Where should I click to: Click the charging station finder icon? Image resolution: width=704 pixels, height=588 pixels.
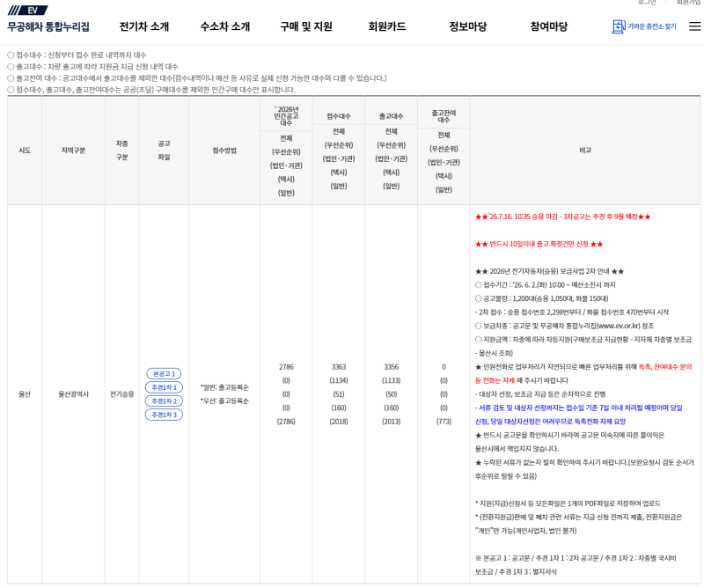tap(619, 26)
